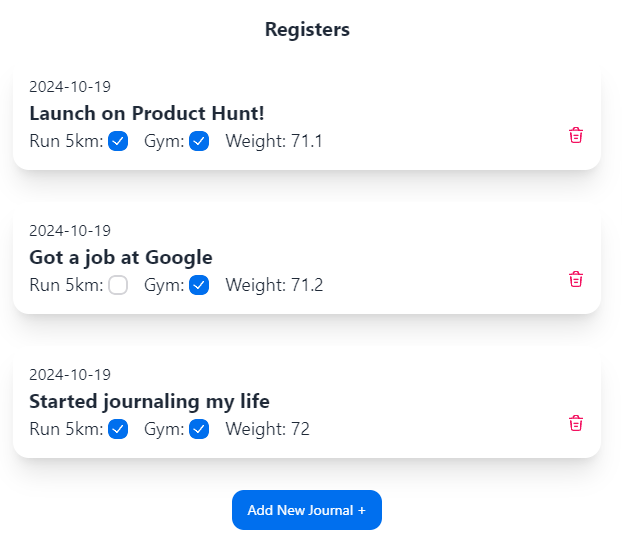Open the Launch on Product Hunt! title

click(x=147, y=113)
